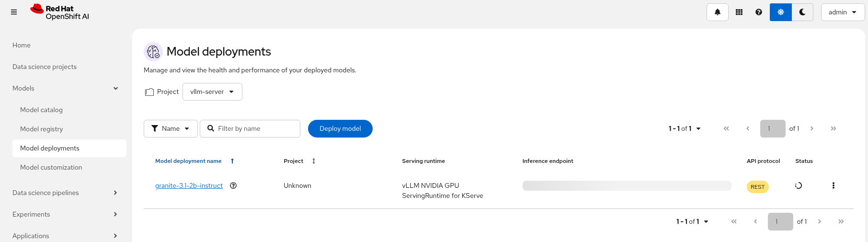Click the Red Hat OpenShift AI logo
868x242 pixels.
pyautogui.click(x=60, y=12)
